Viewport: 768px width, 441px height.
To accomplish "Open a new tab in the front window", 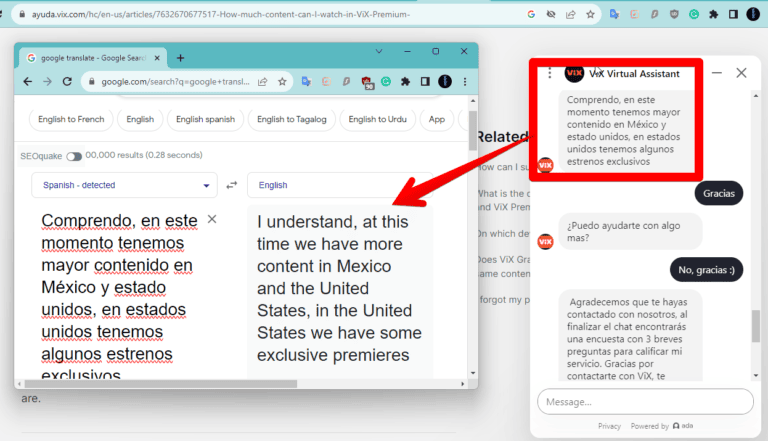I will click(x=180, y=58).
